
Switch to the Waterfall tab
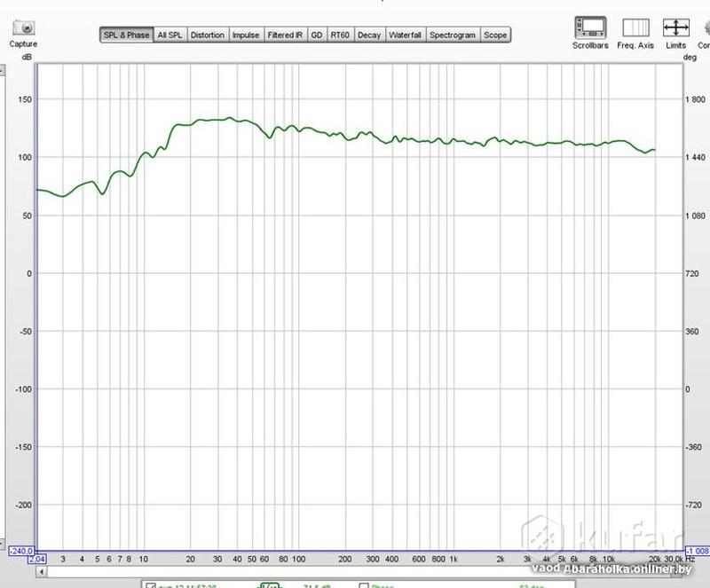coord(406,35)
